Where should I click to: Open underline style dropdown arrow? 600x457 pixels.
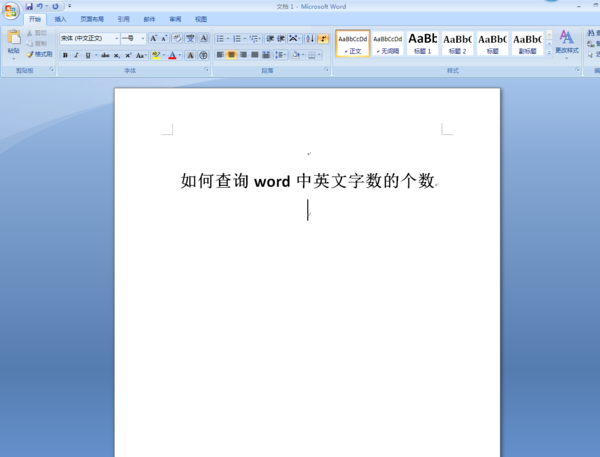coord(96,55)
